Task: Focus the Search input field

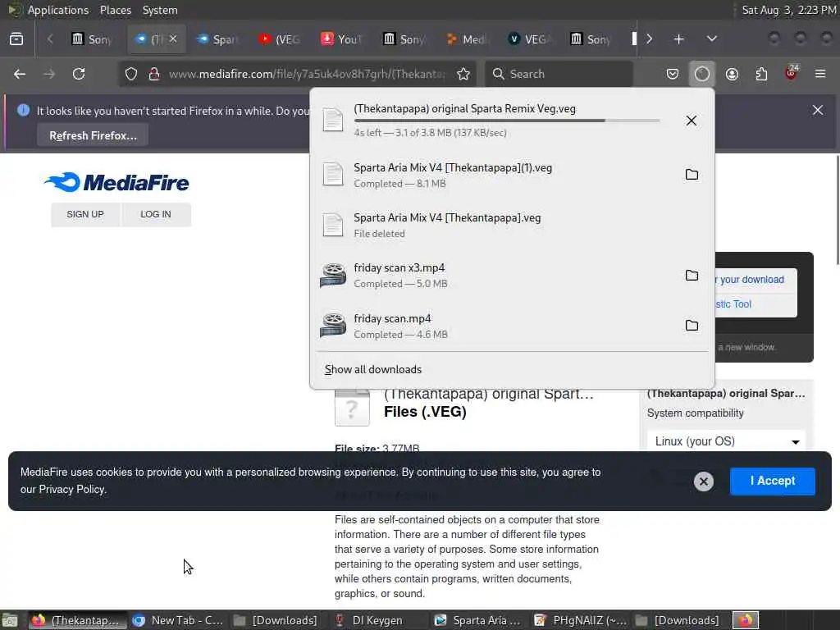Action: tap(559, 74)
